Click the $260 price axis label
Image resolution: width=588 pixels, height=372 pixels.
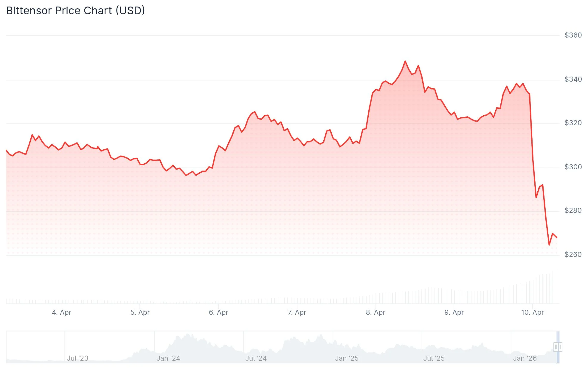pos(573,255)
